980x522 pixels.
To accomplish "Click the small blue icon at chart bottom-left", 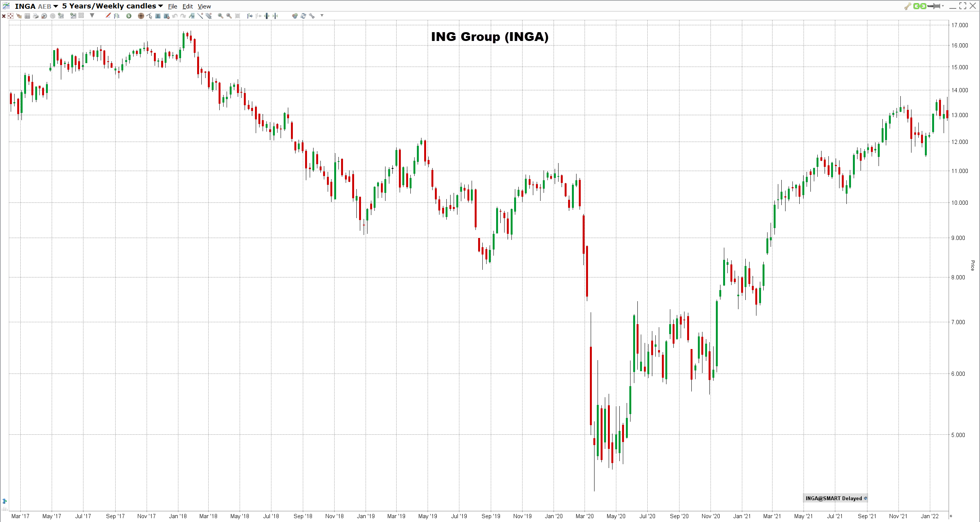I will point(5,501).
